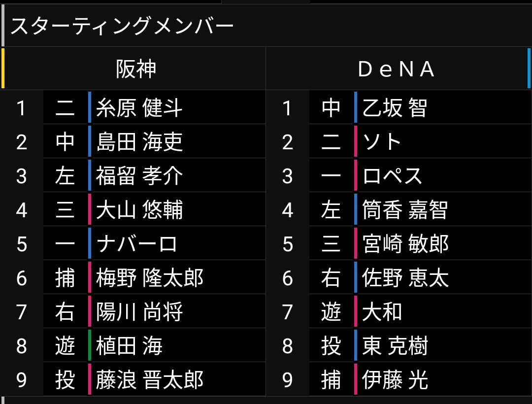Select the 阪神 team header
The height and width of the screenshot is (404, 532).
point(136,69)
